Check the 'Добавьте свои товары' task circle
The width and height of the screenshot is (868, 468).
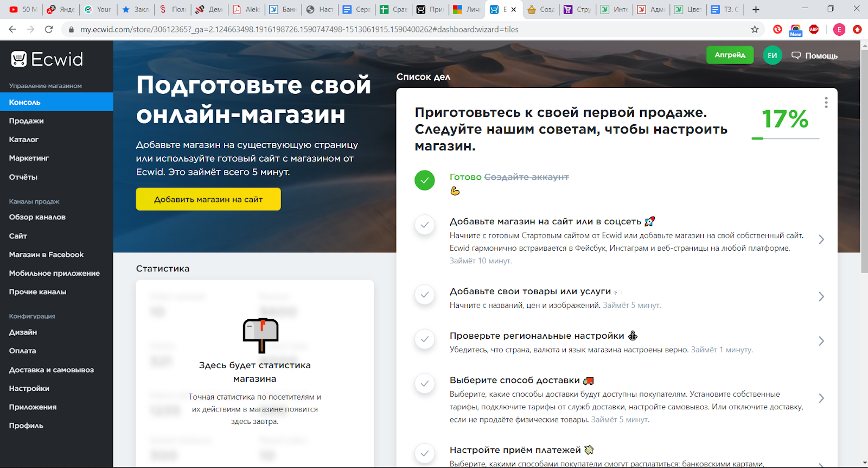pyautogui.click(x=425, y=295)
